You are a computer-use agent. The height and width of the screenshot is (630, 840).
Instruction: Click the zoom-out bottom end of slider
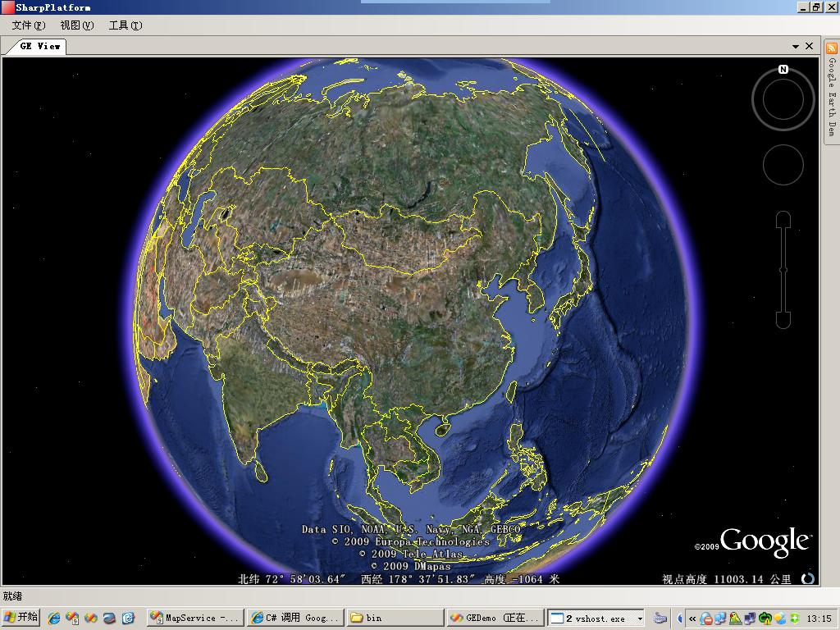pos(783,321)
